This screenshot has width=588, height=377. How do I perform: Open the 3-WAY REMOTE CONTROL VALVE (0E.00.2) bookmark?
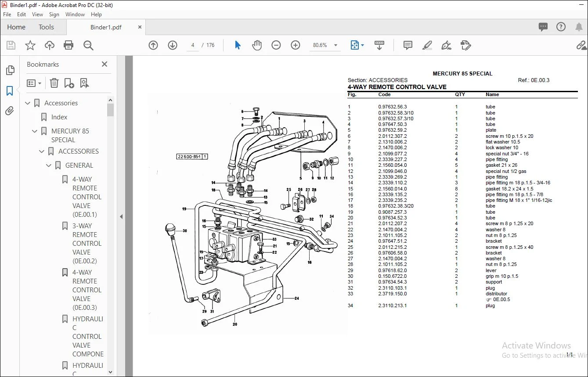[87, 244]
